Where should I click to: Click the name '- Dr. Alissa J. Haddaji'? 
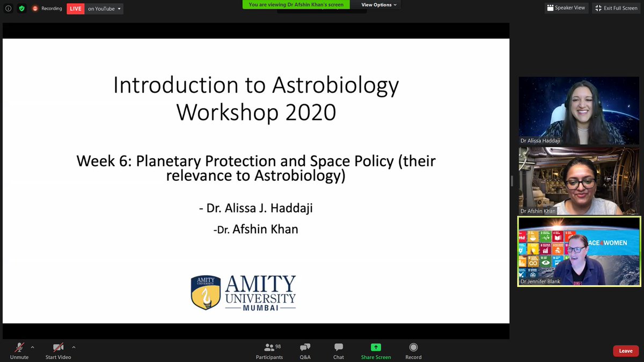[x=255, y=208]
